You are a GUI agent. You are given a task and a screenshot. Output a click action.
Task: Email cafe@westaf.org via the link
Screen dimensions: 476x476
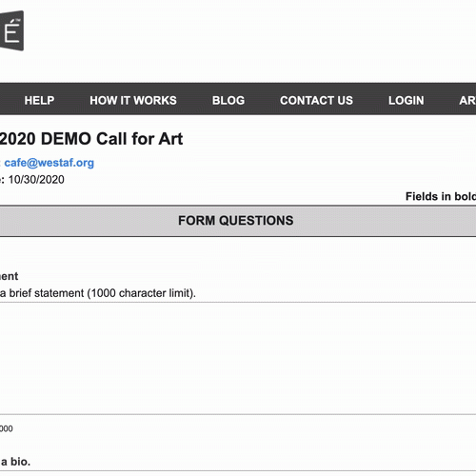(x=50, y=163)
